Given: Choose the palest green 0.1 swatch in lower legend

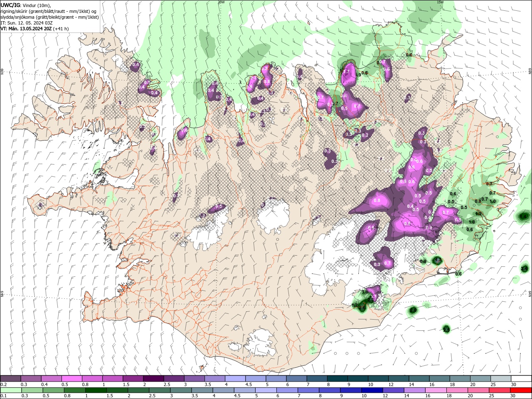Looking at the screenshot, I should 11,390.
